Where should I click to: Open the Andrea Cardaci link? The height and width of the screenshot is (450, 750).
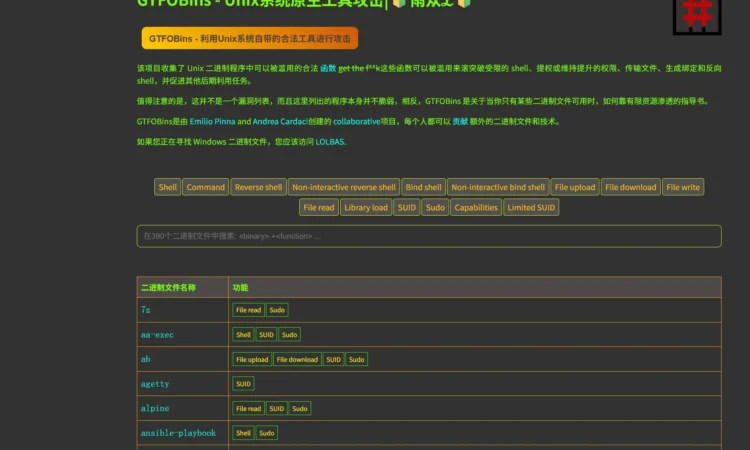coord(280,121)
